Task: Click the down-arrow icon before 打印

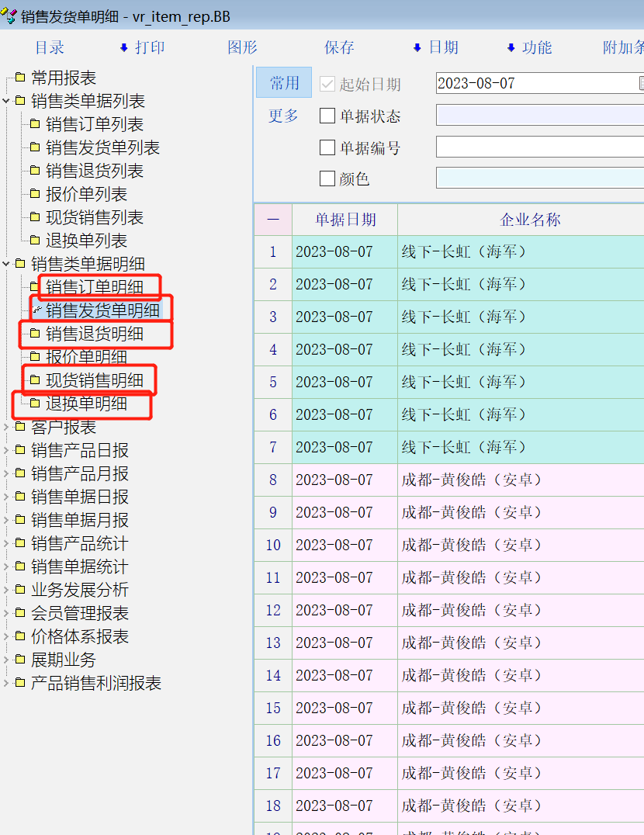Action: (123, 48)
